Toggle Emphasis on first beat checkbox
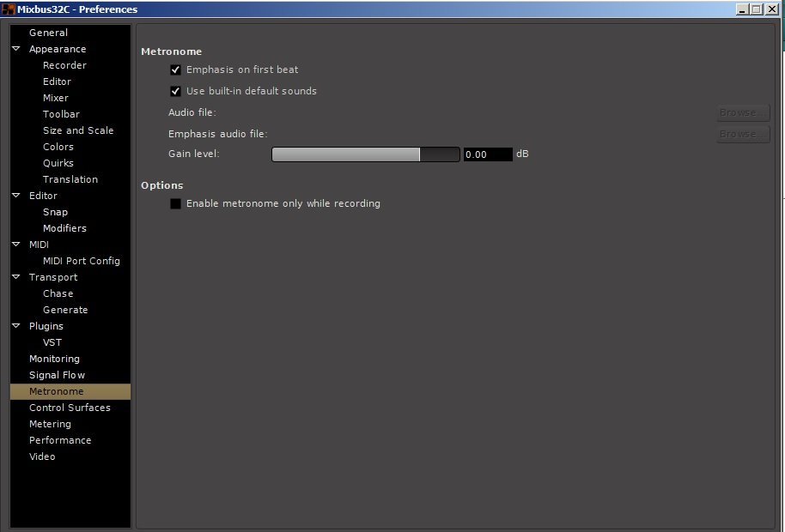Viewport: 785px width, 532px height. click(175, 70)
